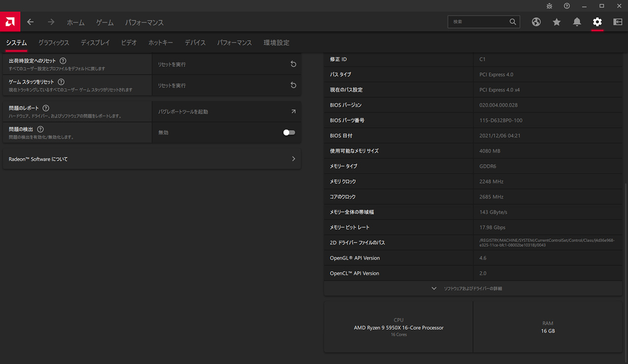Viewport: 628px width, 364px height.
Task: Open パフォーマンス in top navigation
Action: click(144, 23)
